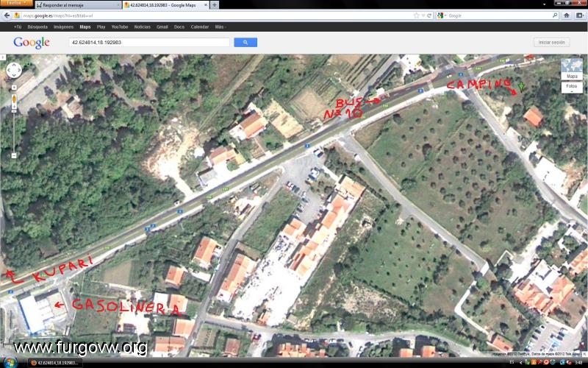Click into the Firefox Google search box
This screenshot has height=368, width=588.
(499, 15)
